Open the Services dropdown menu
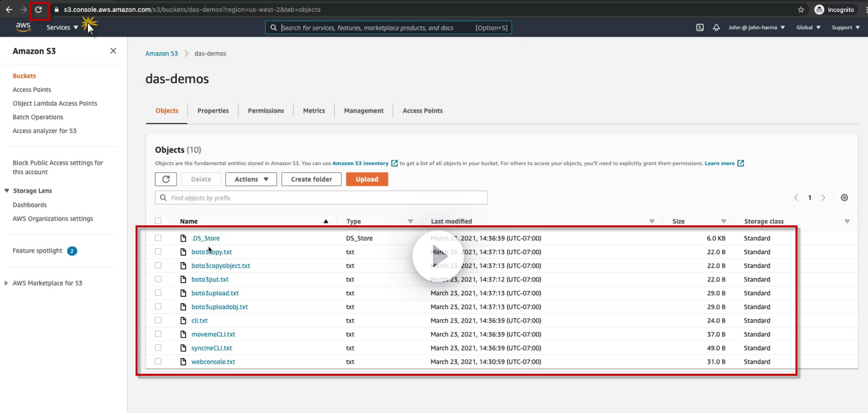Image resolution: width=868 pixels, height=413 pixels. (62, 28)
